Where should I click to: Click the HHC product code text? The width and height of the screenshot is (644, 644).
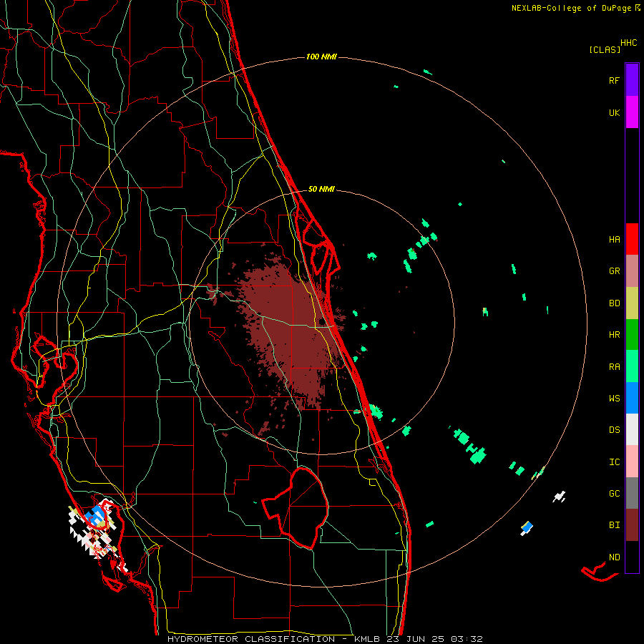click(628, 43)
